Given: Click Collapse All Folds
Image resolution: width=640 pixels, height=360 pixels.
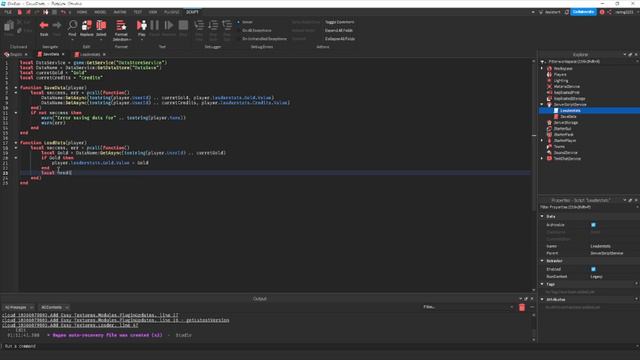Looking at the screenshot, I should (340, 39).
